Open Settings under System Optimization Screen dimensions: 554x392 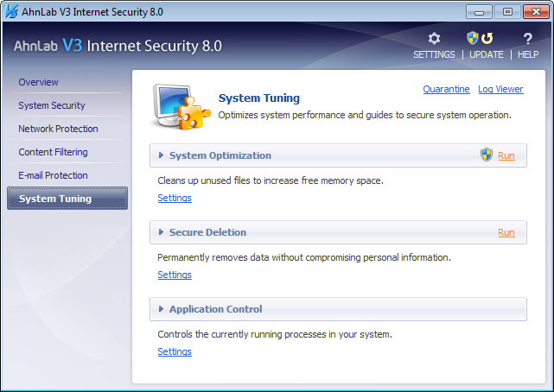(175, 198)
